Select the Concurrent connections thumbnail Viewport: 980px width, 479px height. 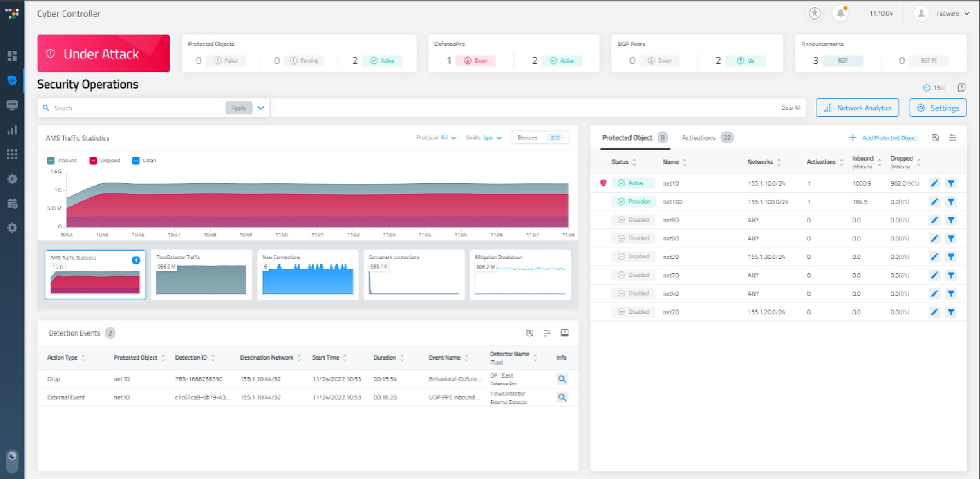click(414, 275)
